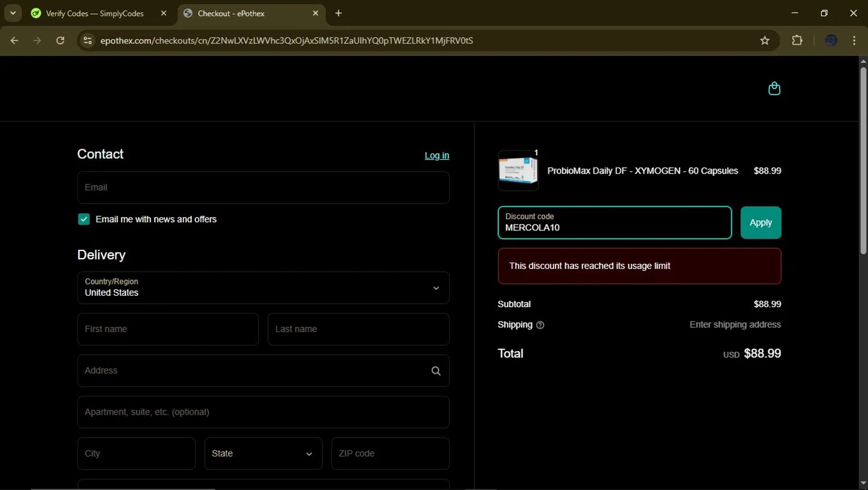Click the Contact heading
Screen dimensions: 868x490
click(x=100, y=154)
